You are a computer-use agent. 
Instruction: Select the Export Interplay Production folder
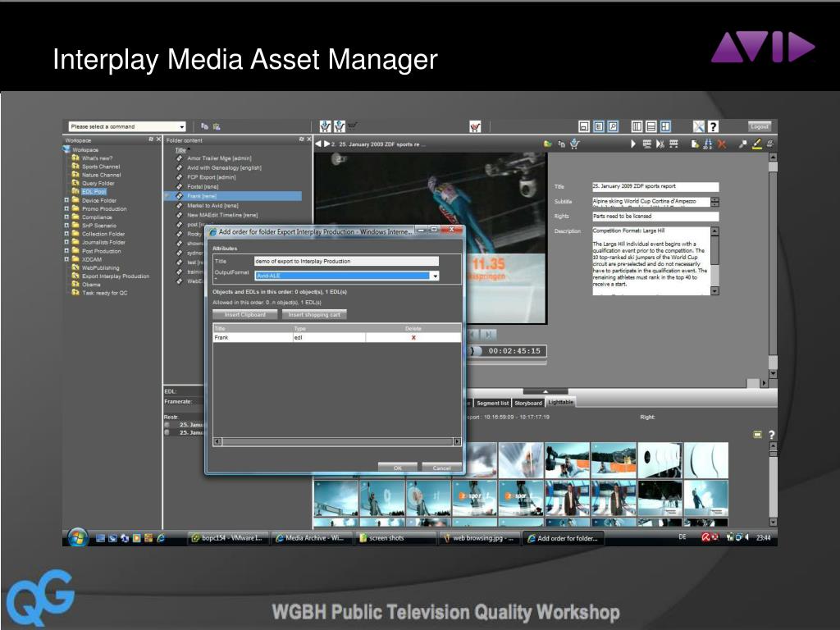(116, 276)
